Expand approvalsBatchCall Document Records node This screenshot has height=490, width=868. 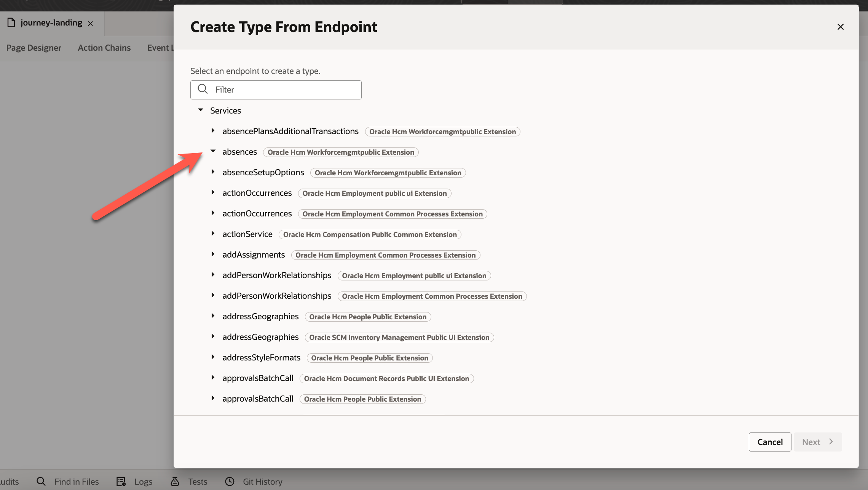[x=213, y=378]
